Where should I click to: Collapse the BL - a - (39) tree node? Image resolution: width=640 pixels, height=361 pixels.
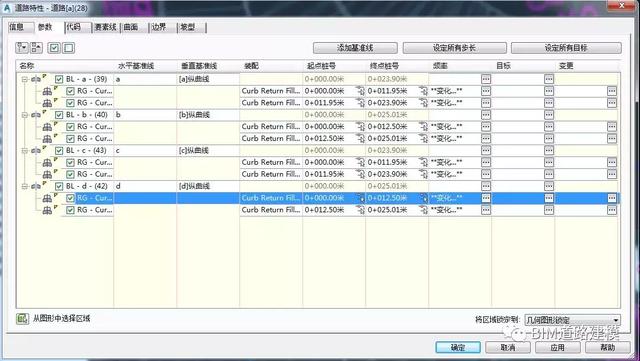pyautogui.click(x=24, y=79)
